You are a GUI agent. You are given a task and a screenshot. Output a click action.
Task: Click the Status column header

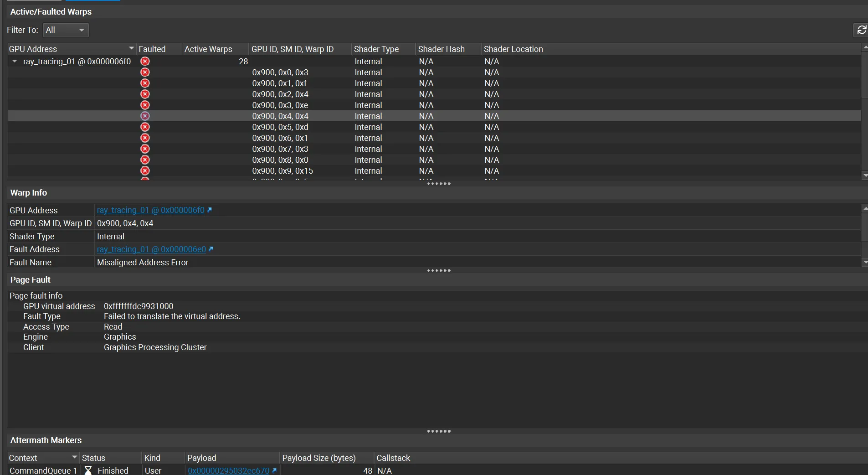[x=111, y=458]
